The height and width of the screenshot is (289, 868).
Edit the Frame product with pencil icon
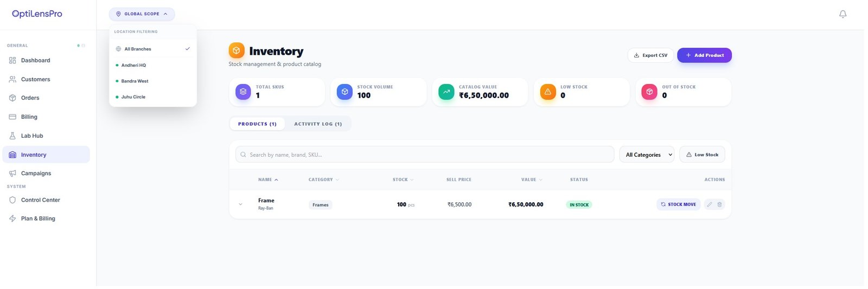[x=710, y=204]
